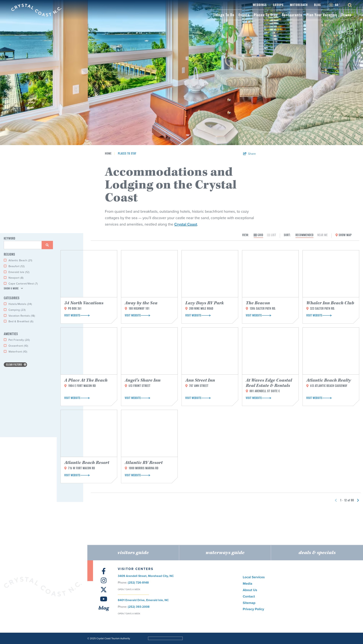This screenshot has width=363, height=644.
Task: Click the pin beside 513 Front Street
Action: point(126,386)
